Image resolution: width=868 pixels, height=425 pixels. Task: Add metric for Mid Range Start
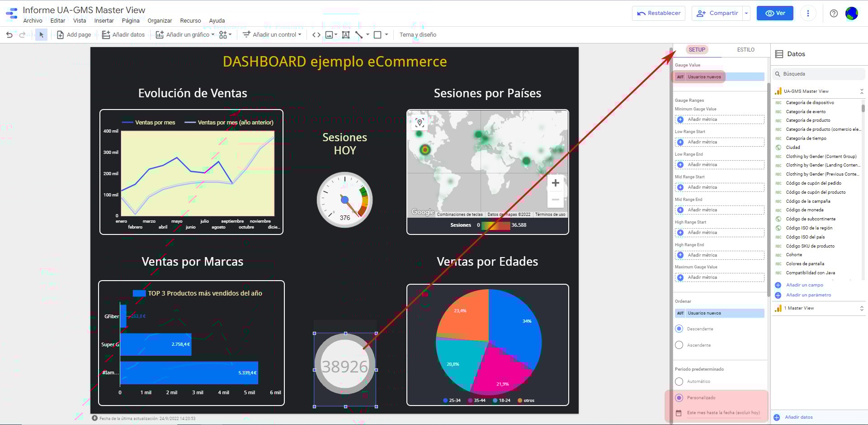point(720,187)
